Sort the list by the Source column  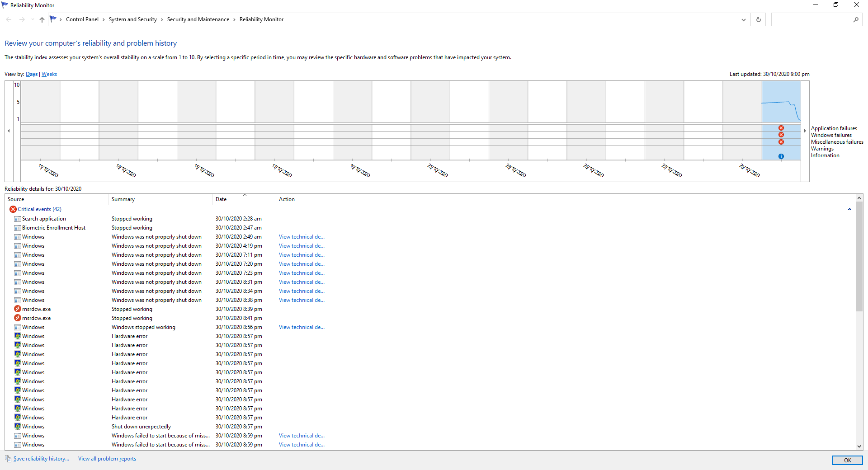pyautogui.click(x=57, y=199)
